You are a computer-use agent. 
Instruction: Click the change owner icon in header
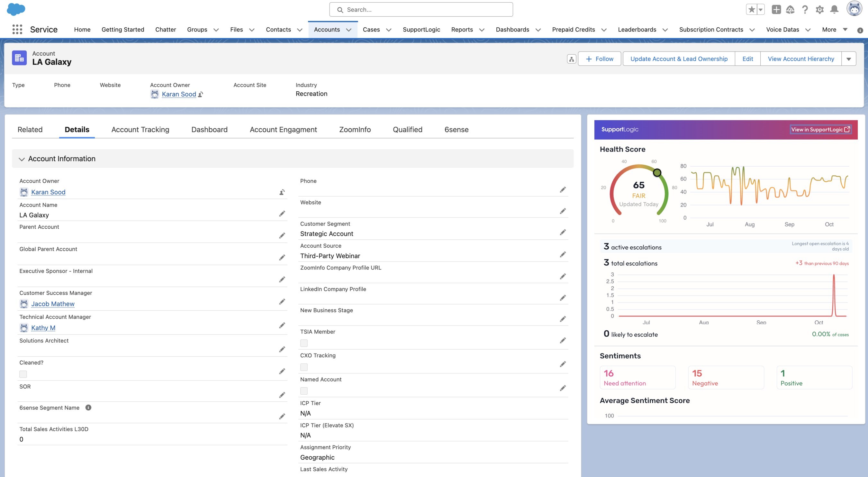pyautogui.click(x=201, y=94)
